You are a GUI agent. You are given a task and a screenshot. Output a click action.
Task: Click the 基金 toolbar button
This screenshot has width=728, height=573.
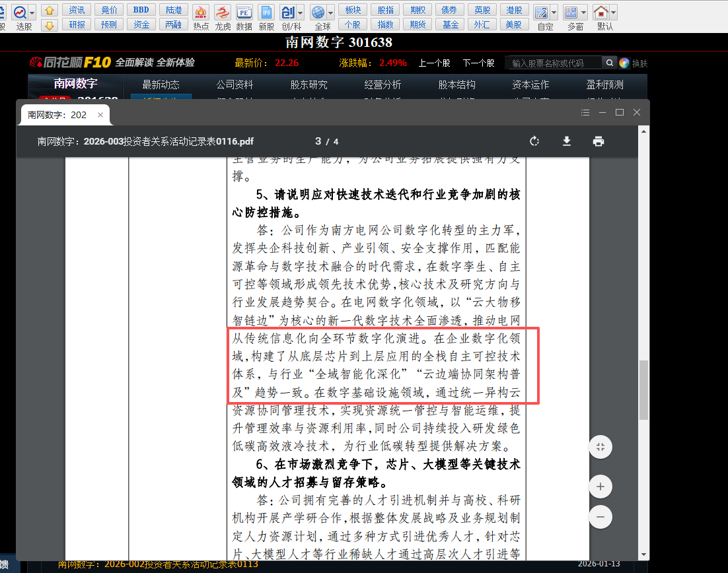pyautogui.click(x=450, y=24)
